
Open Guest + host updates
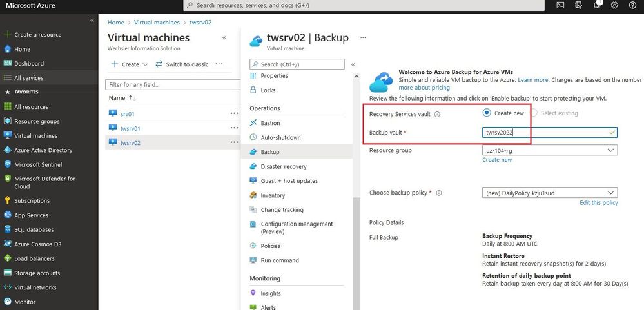[x=289, y=181]
